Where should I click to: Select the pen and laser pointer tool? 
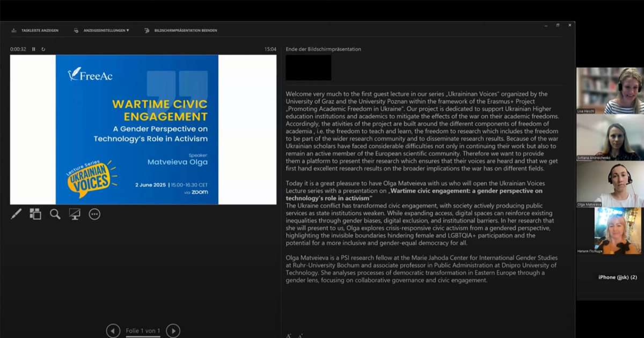click(x=16, y=214)
